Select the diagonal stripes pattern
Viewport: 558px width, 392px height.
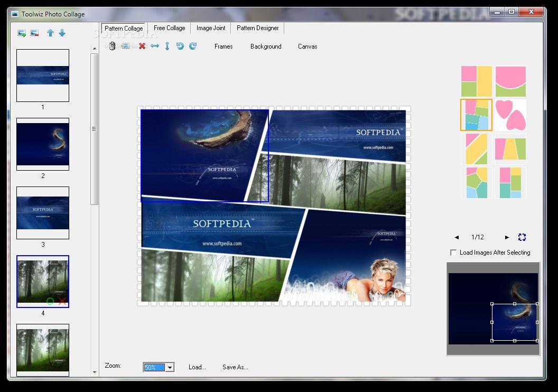[477, 148]
